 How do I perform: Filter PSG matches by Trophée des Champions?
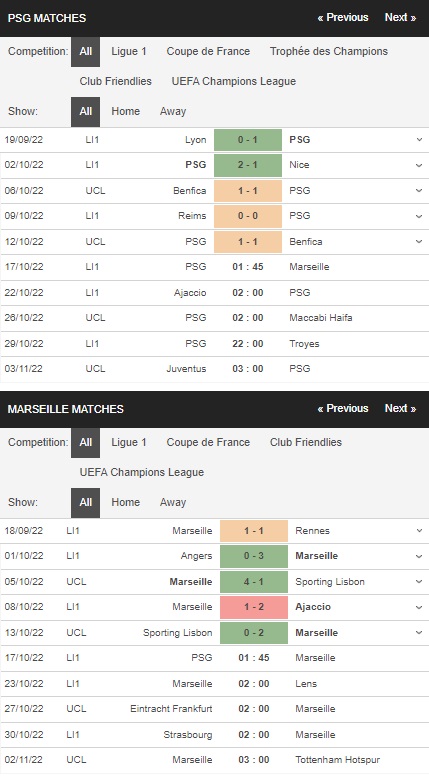click(x=329, y=51)
